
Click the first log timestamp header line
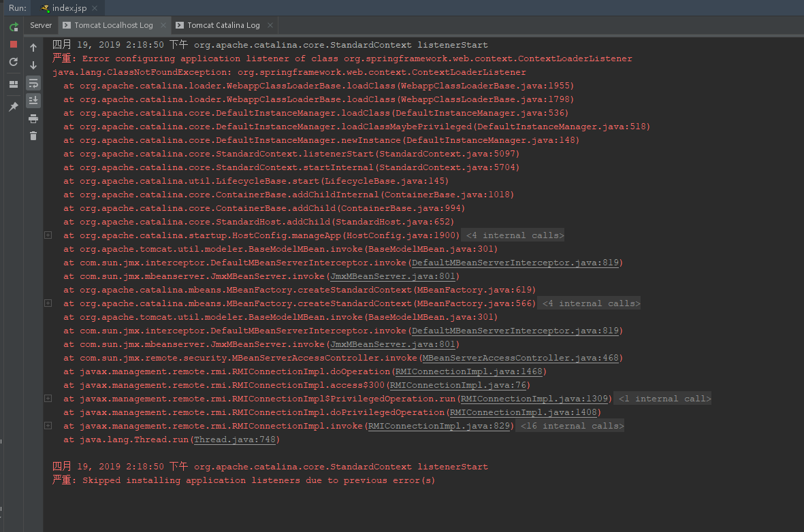tap(270, 45)
